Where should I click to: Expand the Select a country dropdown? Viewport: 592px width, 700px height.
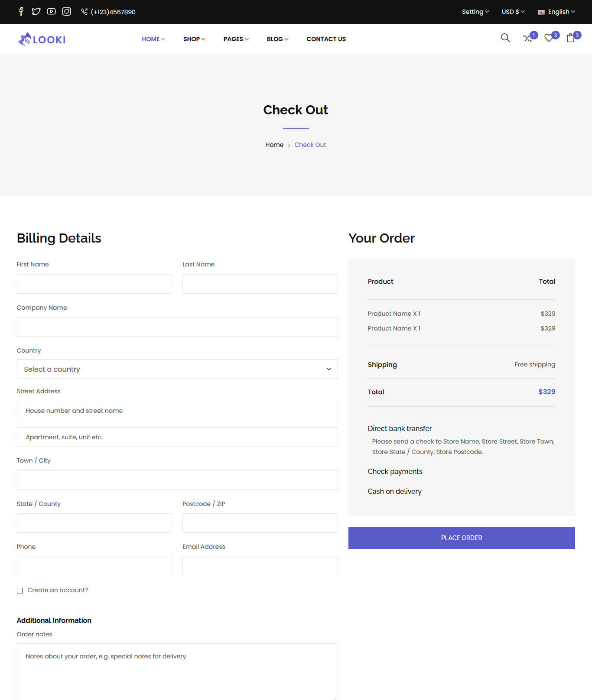(177, 369)
